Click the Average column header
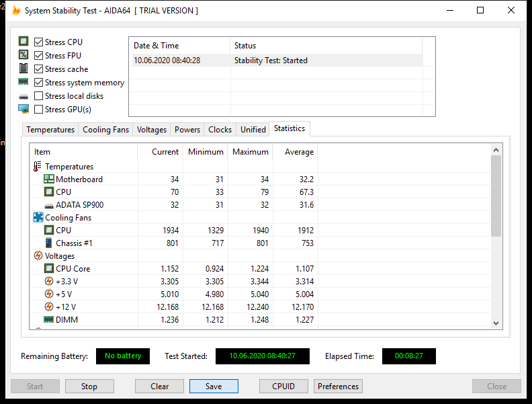 (x=295, y=152)
